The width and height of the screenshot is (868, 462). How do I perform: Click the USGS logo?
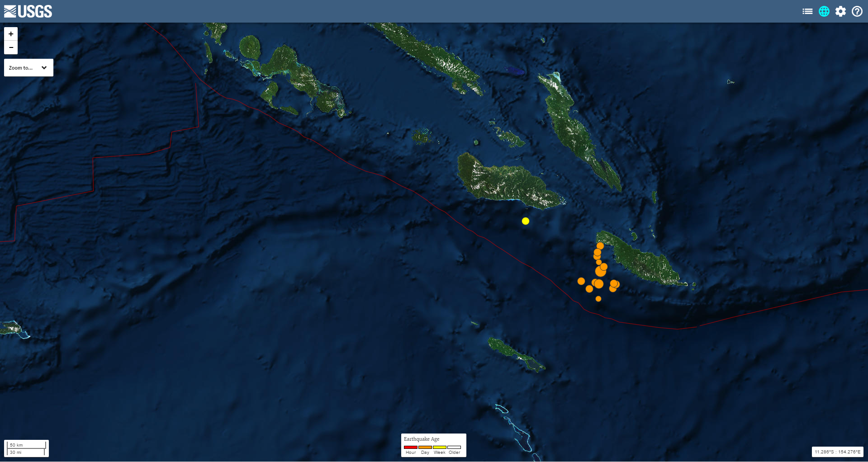28,11
